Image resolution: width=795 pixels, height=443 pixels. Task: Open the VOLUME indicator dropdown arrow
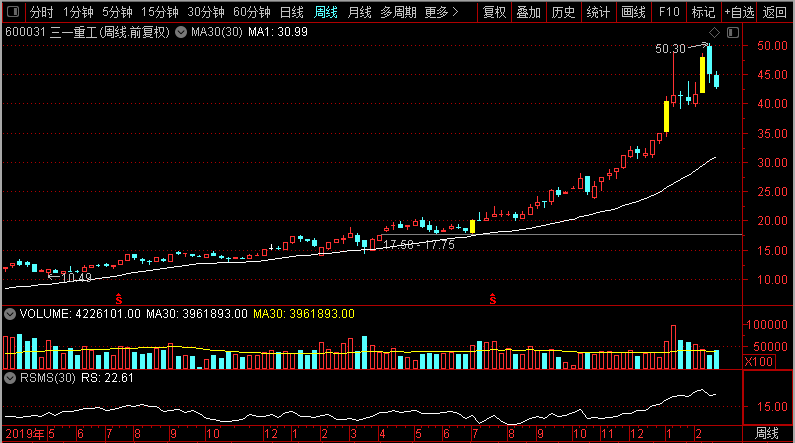tap(10, 314)
